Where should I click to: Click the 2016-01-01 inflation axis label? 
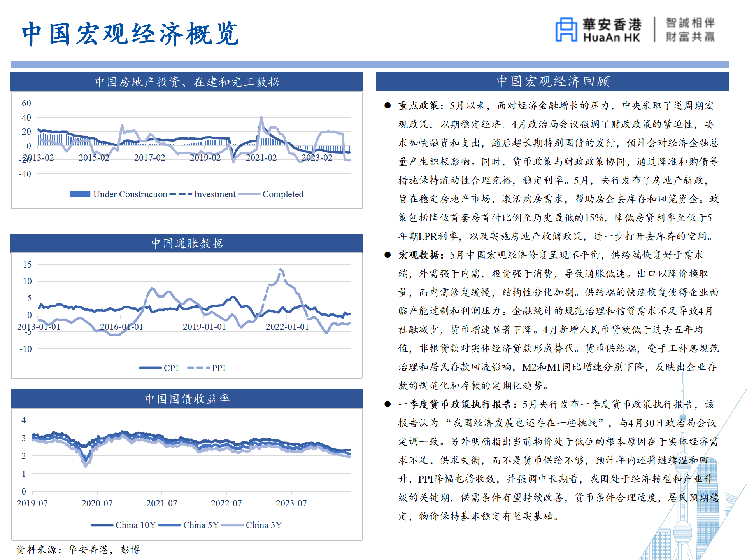coord(121,327)
